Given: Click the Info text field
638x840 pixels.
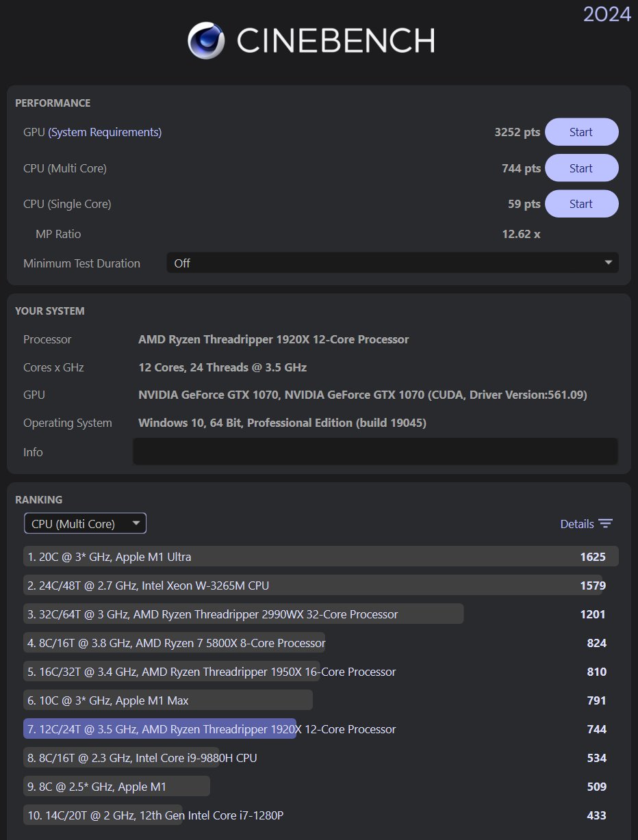Looking at the screenshot, I should click(375, 451).
